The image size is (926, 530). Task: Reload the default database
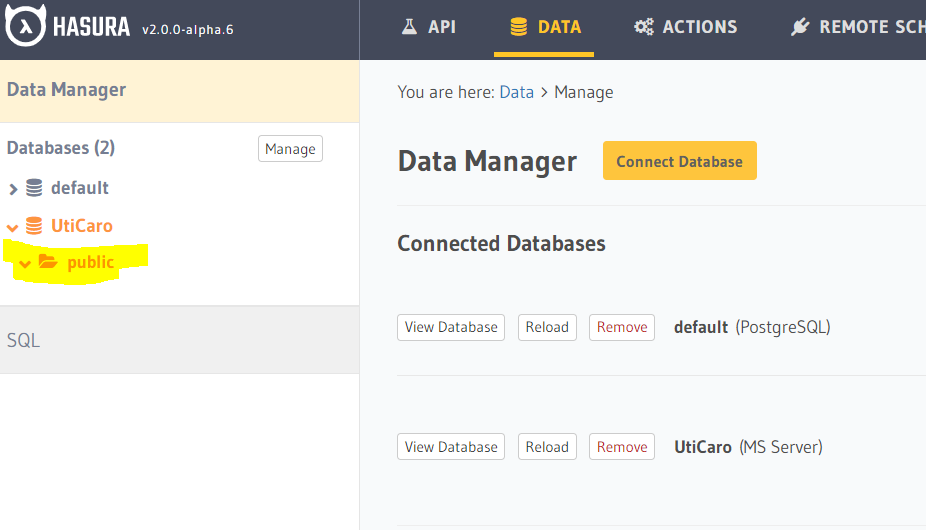click(x=547, y=327)
